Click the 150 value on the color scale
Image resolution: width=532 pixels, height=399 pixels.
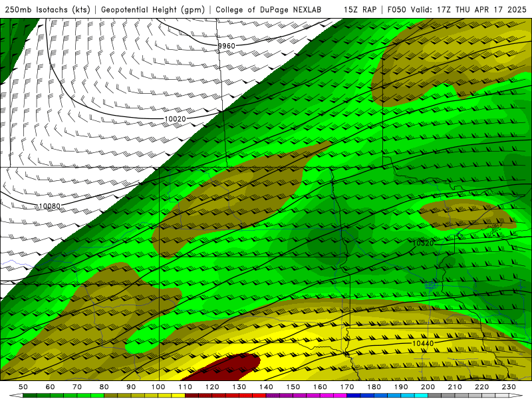[x=293, y=387]
